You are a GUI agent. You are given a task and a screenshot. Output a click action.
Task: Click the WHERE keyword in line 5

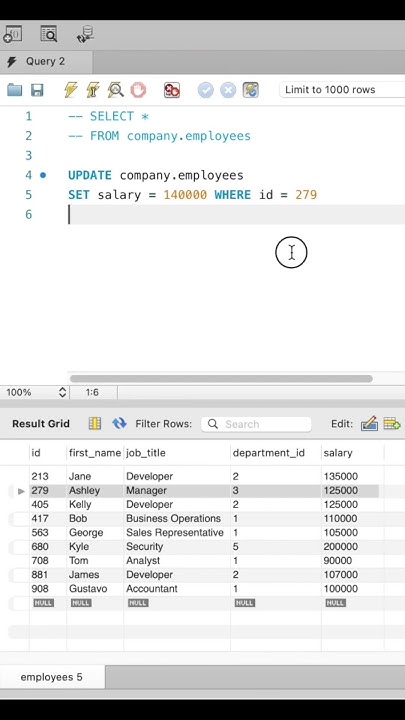point(232,195)
